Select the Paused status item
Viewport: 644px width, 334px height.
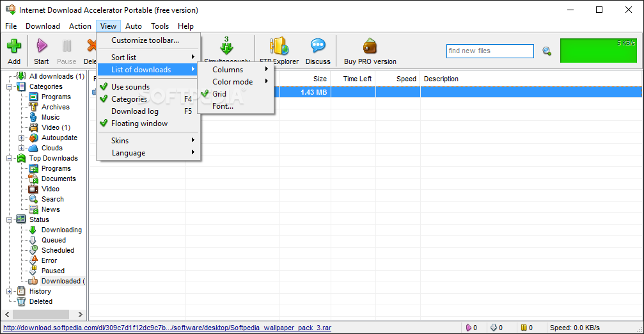point(52,271)
